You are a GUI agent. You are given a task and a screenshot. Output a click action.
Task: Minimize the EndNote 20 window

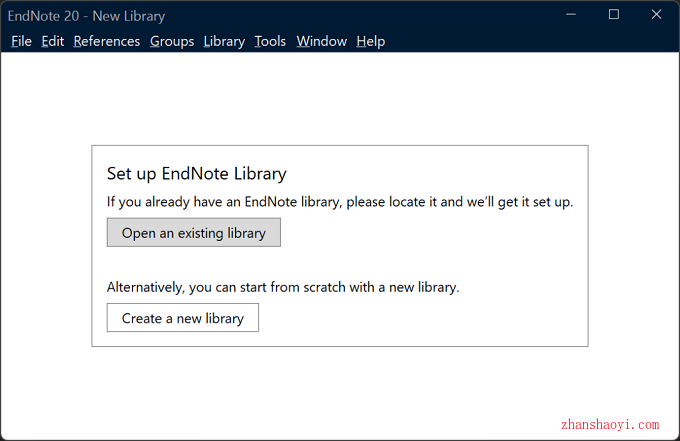[x=571, y=14]
